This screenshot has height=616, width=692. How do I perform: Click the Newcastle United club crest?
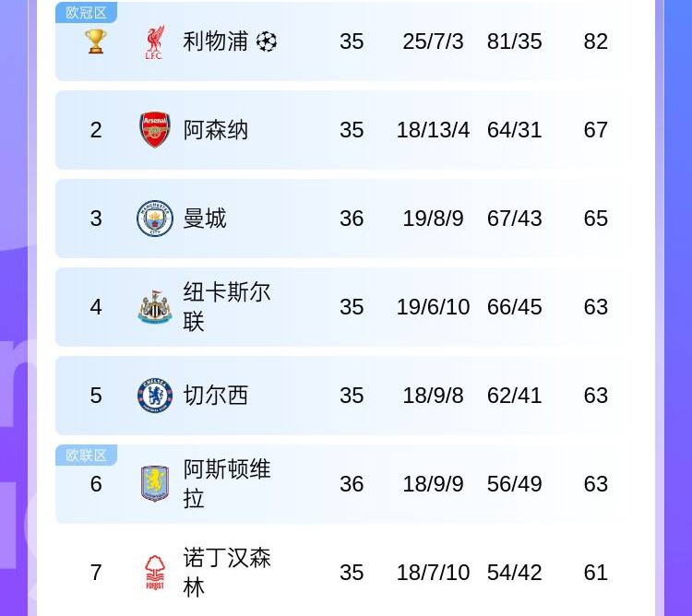154,307
